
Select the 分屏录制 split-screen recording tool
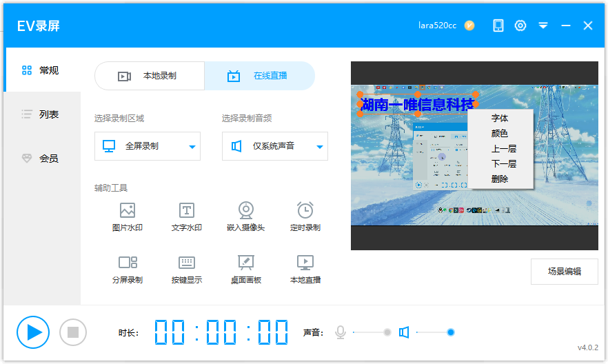[x=127, y=263]
